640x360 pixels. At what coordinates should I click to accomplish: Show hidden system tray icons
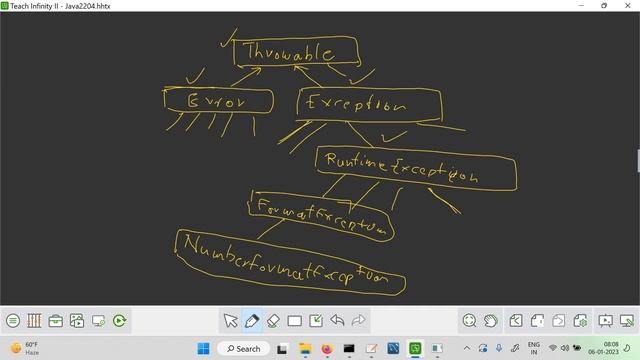467,348
